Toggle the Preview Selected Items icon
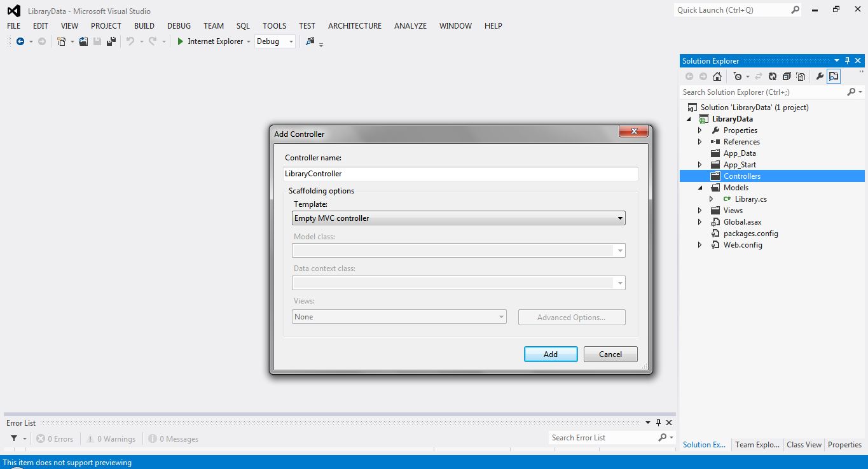The image size is (868, 469). click(834, 76)
